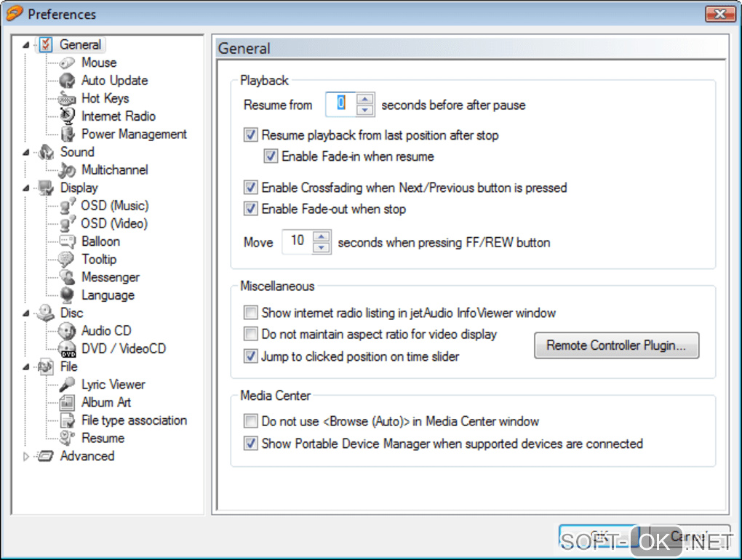Close the Preferences window
This screenshot has height=560, width=742.
(x=719, y=14)
